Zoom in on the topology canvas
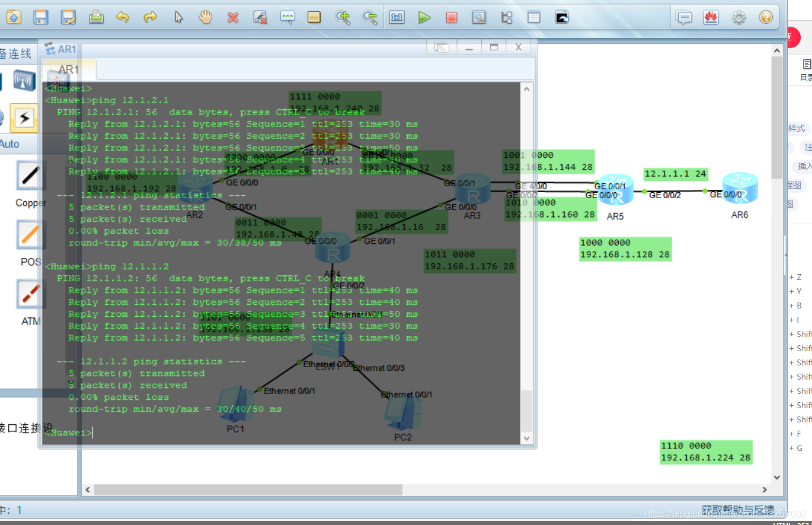 (x=343, y=17)
